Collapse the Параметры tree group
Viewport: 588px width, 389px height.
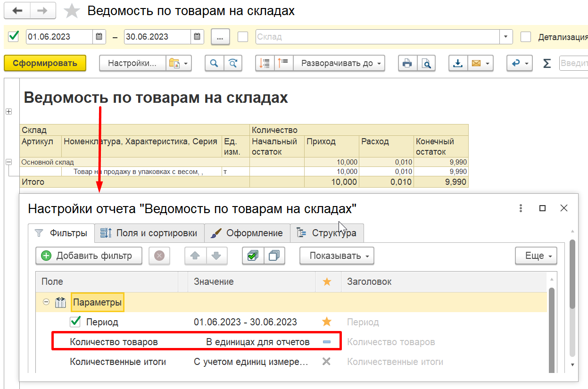pos(46,302)
